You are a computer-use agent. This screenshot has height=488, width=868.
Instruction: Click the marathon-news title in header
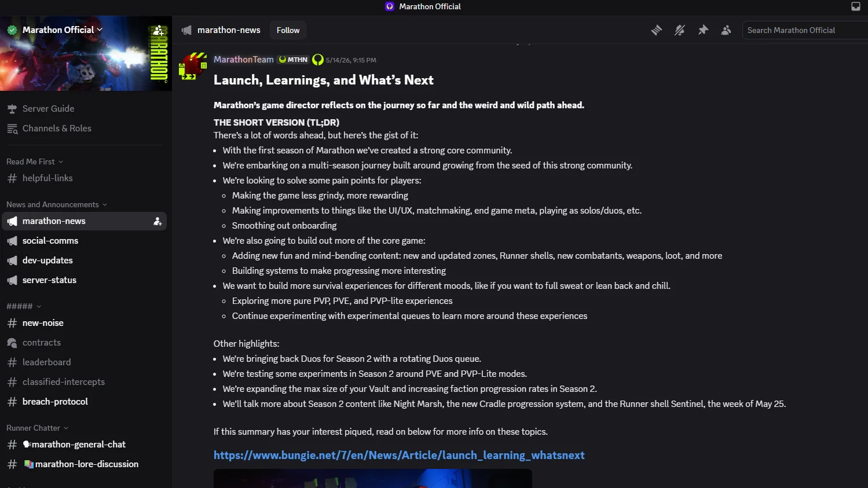pos(229,30)
